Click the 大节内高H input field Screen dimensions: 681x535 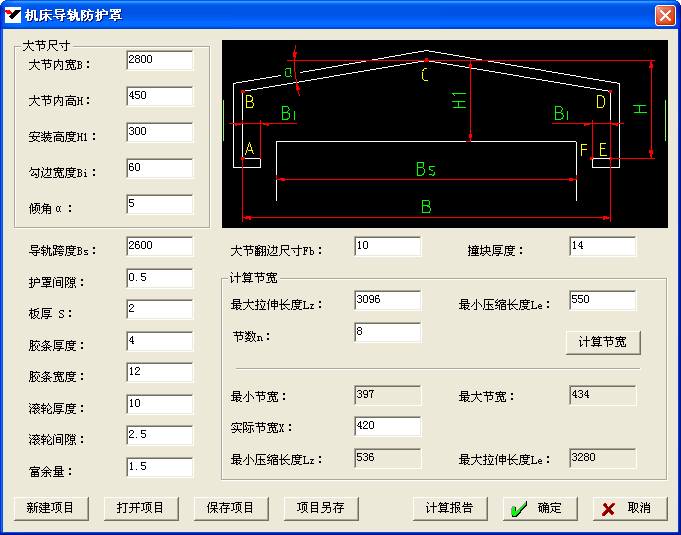coord(159,96)
